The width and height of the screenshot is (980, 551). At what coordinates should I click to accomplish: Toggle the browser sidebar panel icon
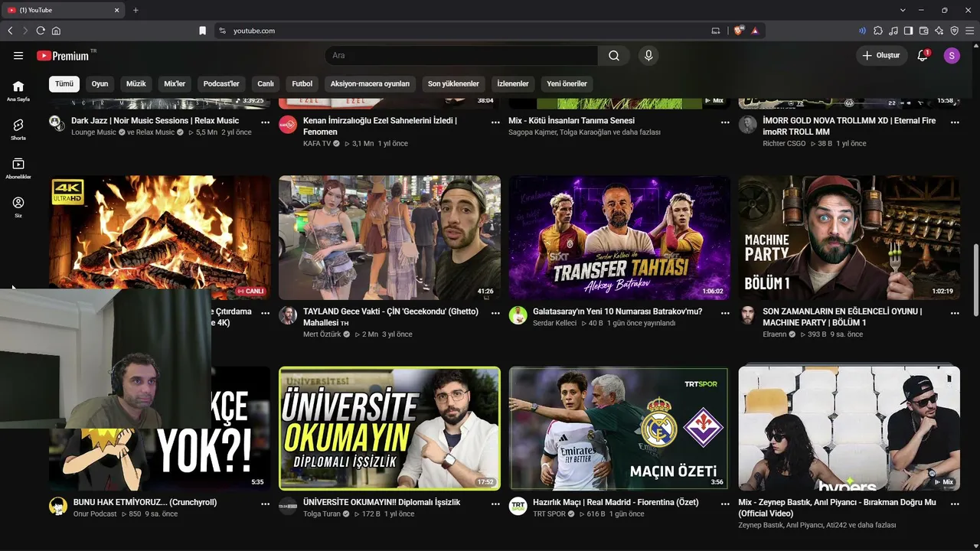pyautogui.click(x=908, y=31)
